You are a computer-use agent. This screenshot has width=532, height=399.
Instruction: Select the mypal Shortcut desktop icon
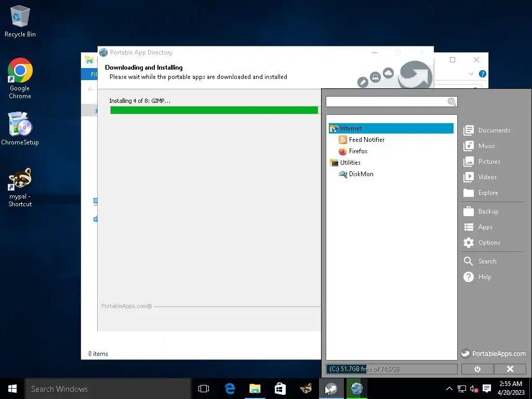pyautogui.click(x=20, y=187)
